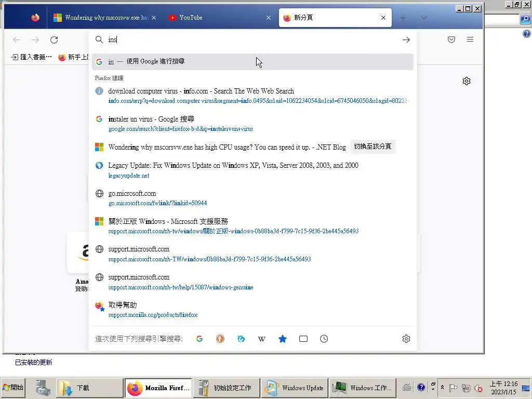Search this time with Google engine icon
The width and height of the screenshot is (532, 399).
[199, 339]
